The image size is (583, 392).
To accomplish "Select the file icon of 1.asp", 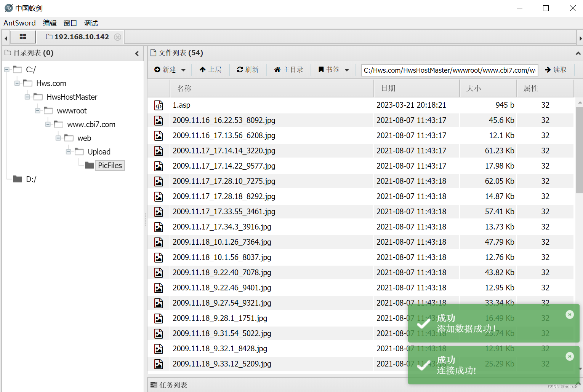I will pyautogui.click(x=159, y=105).
